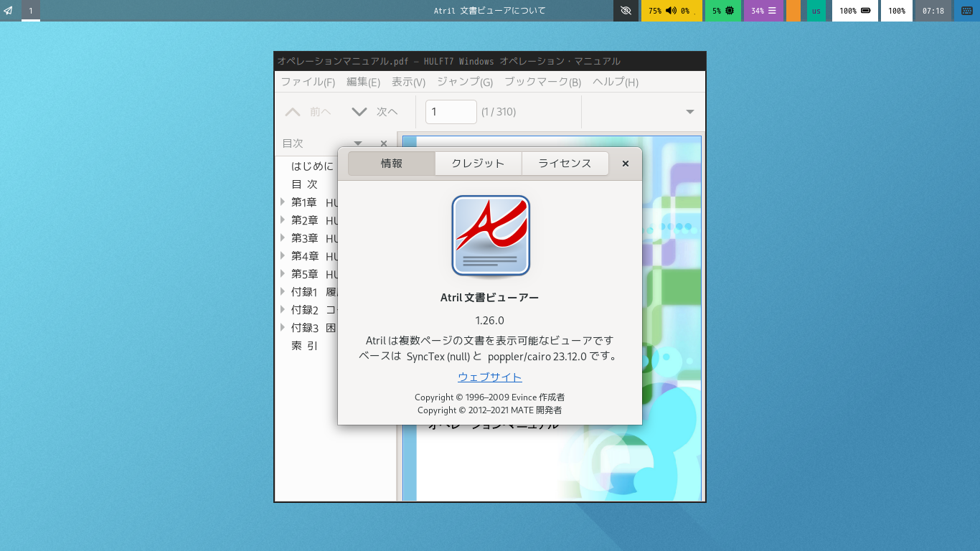The image size is (980, 551).
Task: Open the ファイル(F) menu
Action: [308, 82]
